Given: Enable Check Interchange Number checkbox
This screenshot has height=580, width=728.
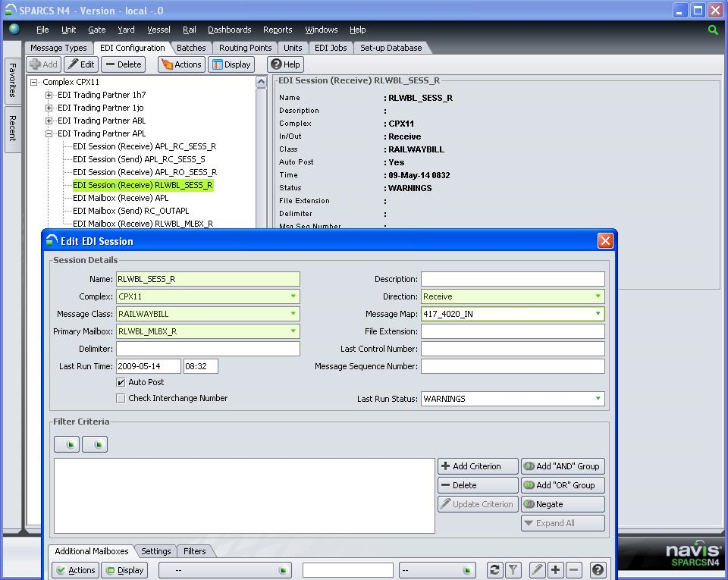Looking at the screenshot, I should pyautogui.click(x=121, y=398).
